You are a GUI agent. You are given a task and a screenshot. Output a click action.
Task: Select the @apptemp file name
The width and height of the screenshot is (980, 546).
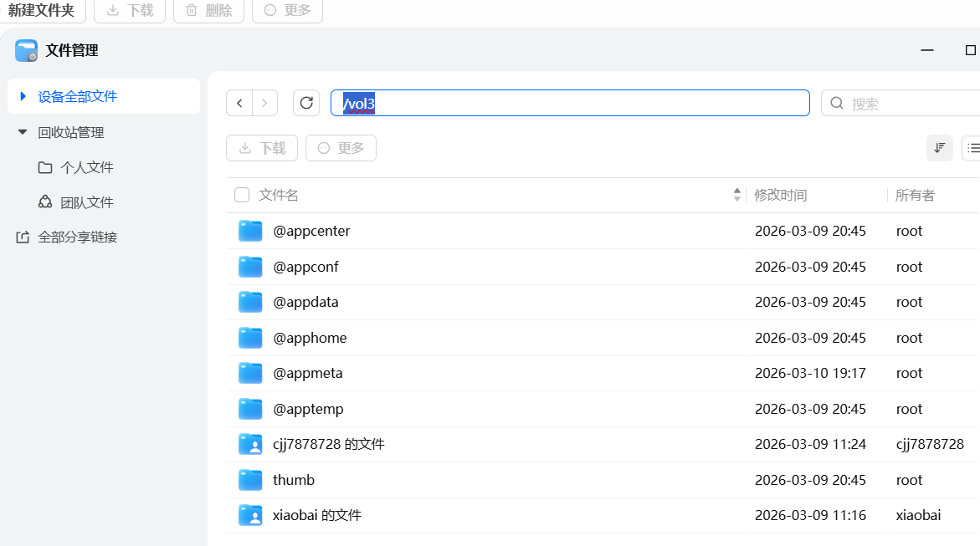click(308, 409)
